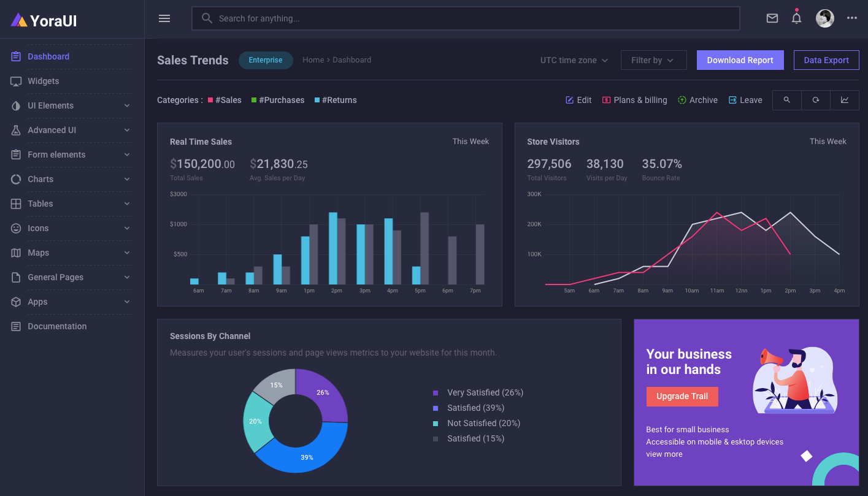Open the Filter by dropdown
This screenshot has width=868, height=496.
pyautogui.click(x=653, y=60)
